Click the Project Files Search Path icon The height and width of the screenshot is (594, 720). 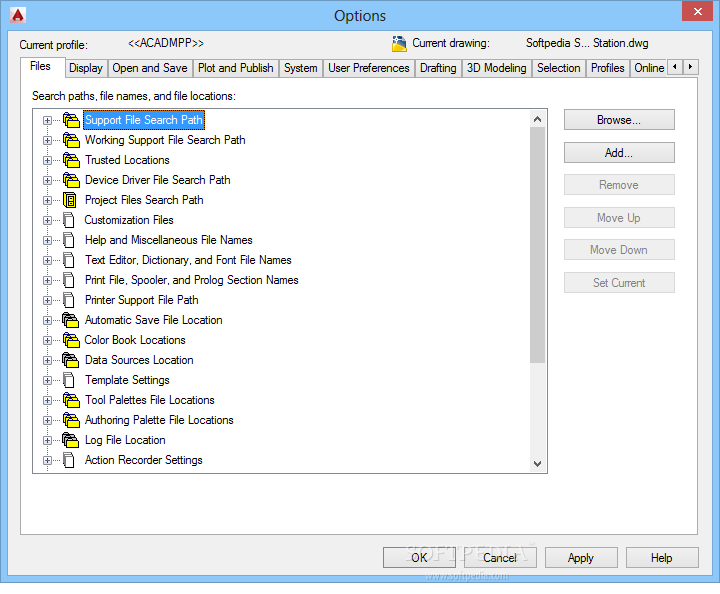70,200
